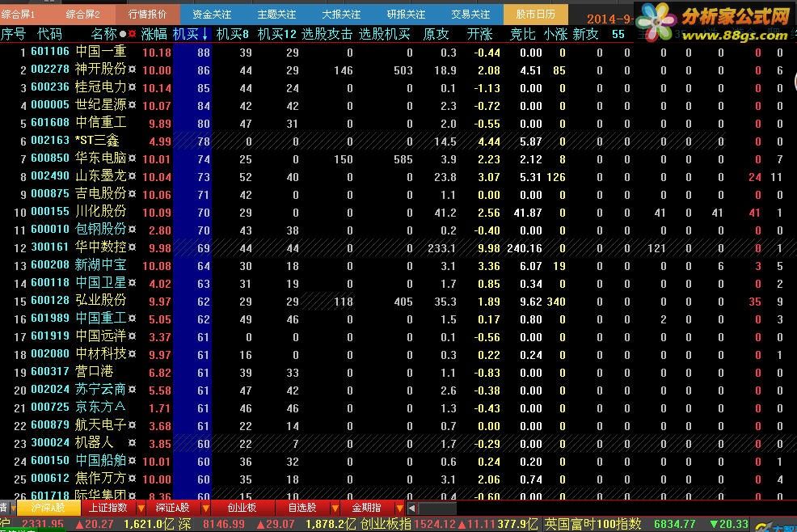Click 创业板指 in the status bar

tap(386, 524)
